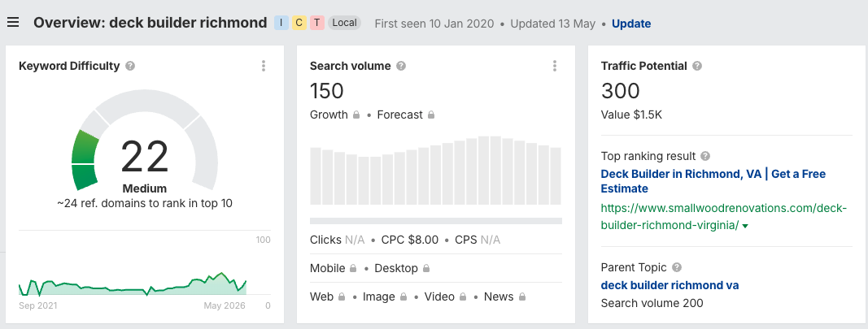Click the lock next to News
This screenshot has height=329, width=868.
point(522,297)
